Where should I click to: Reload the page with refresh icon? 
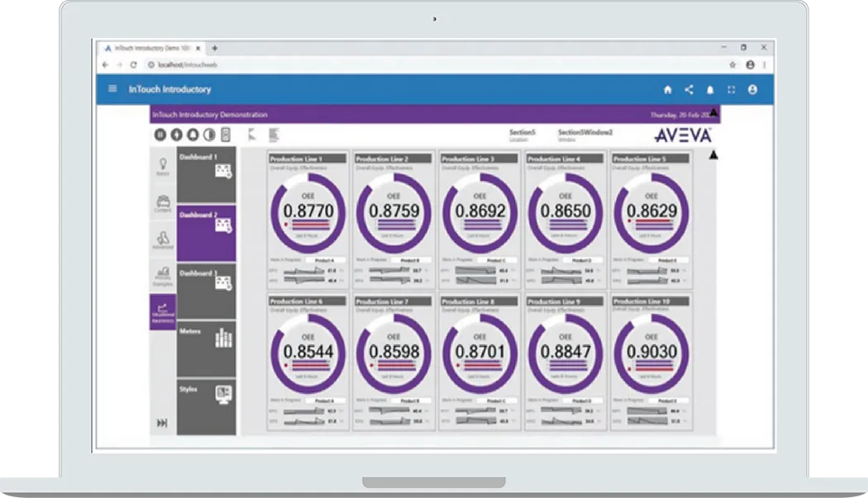[x=133, y=64]
